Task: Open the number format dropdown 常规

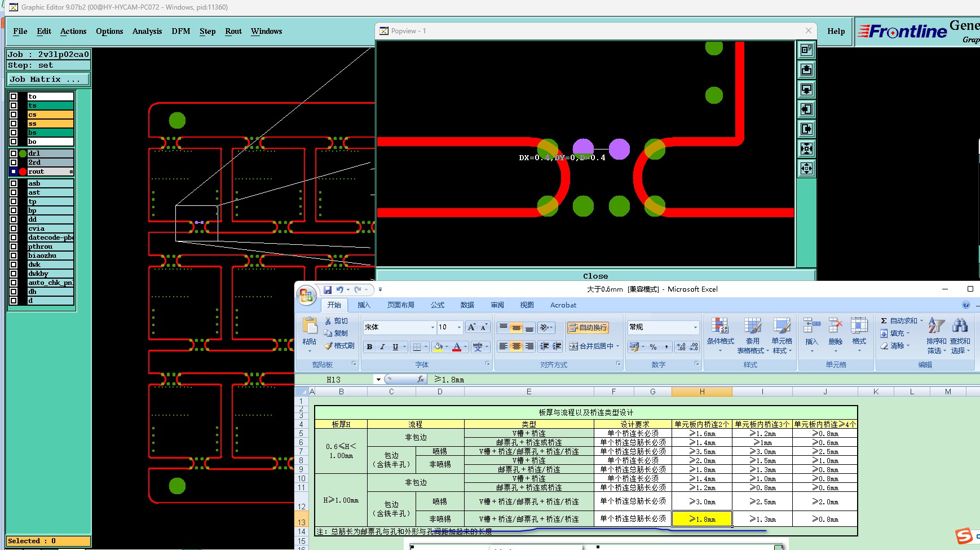Action: click(695, 327)
